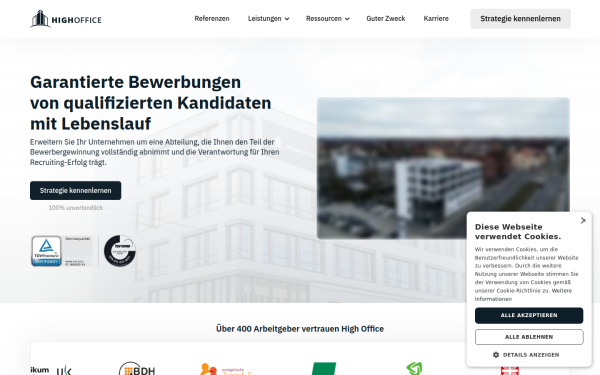Click the green parallelogram client logo

(324, 369)
